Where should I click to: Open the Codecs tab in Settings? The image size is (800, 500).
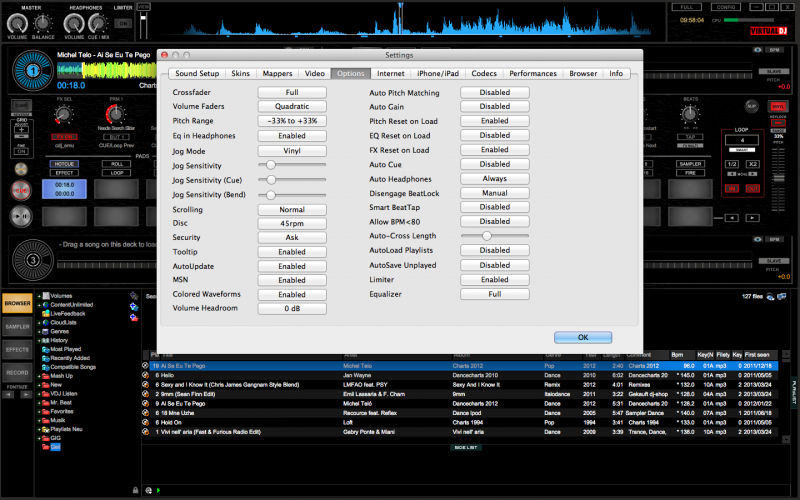click(484, 73)
